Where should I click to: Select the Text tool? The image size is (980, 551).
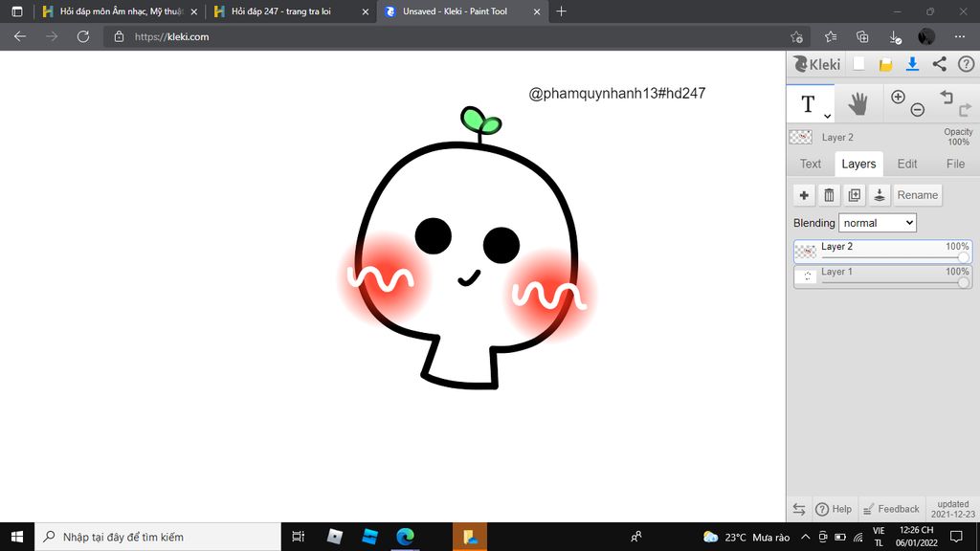(x=808, y=103)
